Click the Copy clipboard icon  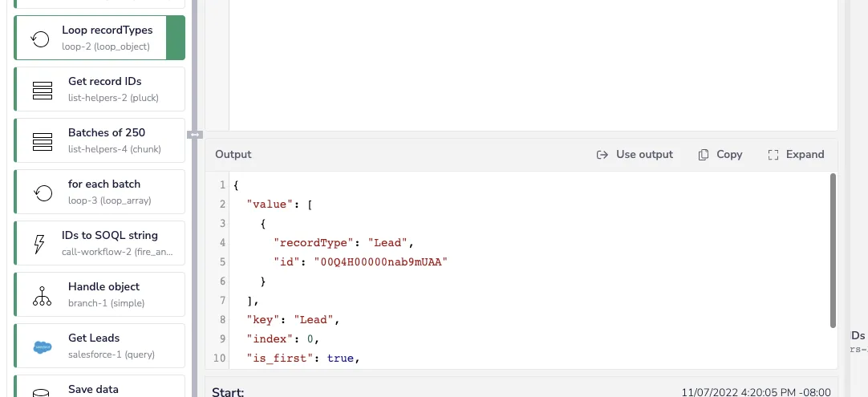coord(704,155)
